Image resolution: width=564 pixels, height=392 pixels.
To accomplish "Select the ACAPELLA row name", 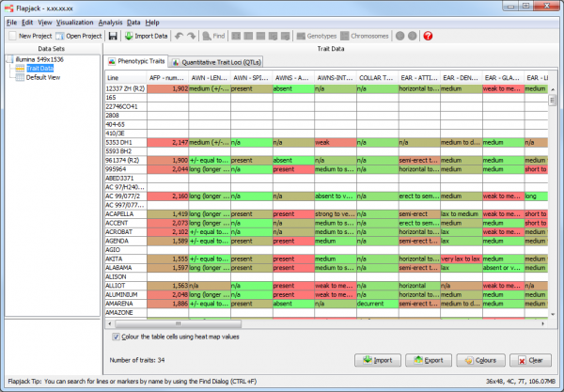I will point(126,214).
